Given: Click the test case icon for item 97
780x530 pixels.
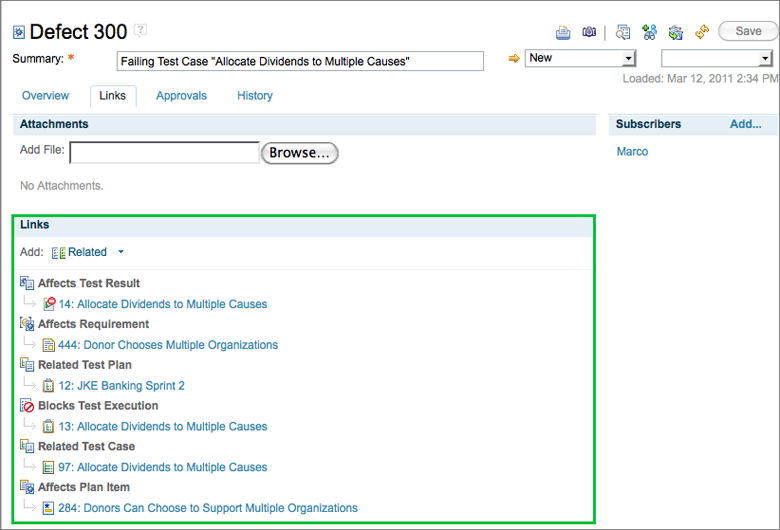Looking at the screenshot, I should coord(48,467).
